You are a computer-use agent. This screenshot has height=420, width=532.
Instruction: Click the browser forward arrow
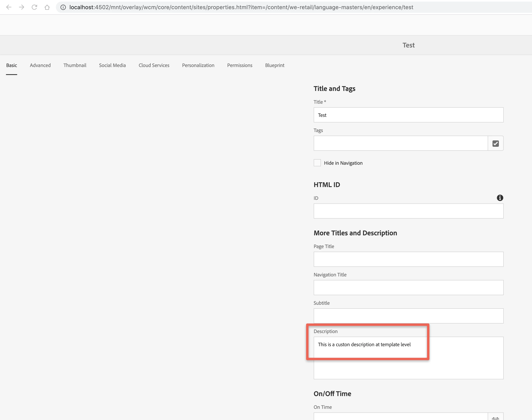(x=22, y=7)
